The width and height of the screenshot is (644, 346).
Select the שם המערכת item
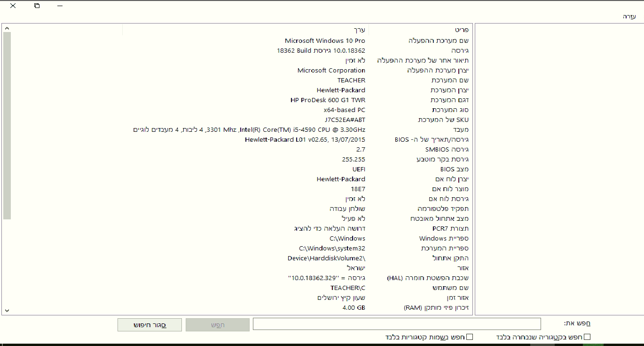pos(450,80)
